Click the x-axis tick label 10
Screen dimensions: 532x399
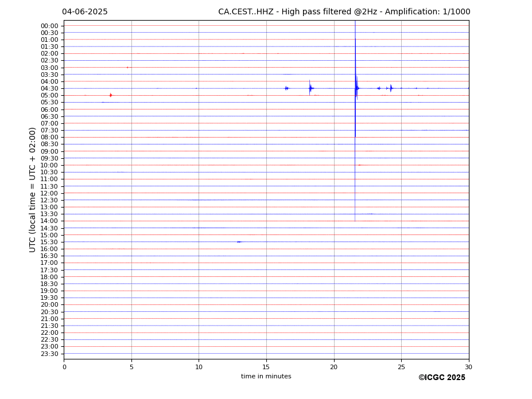(199, 367)
